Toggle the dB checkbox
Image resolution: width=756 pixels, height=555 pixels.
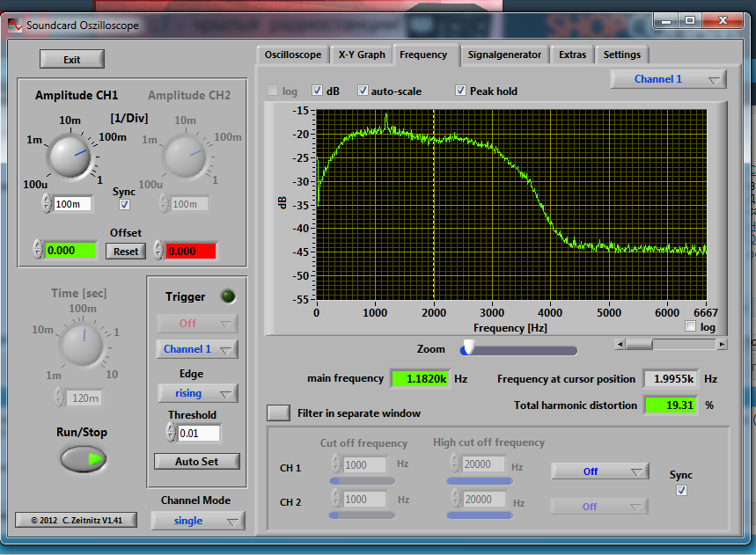317,91
